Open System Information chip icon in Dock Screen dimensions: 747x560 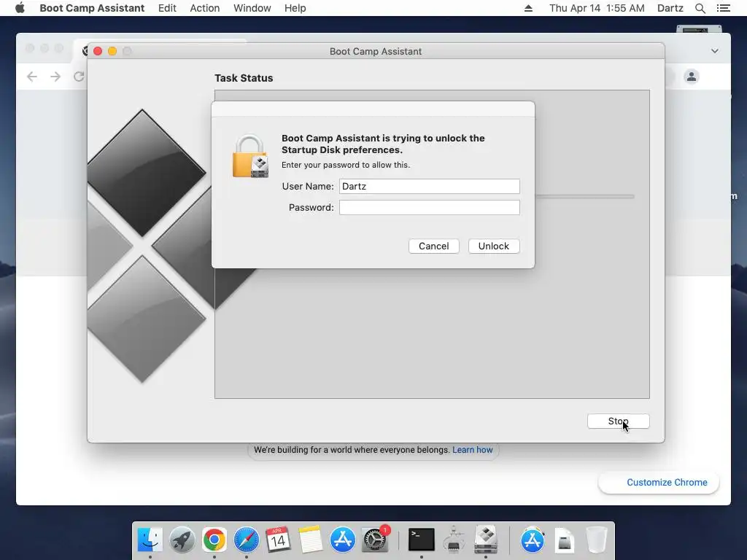(x=454, y=540)
